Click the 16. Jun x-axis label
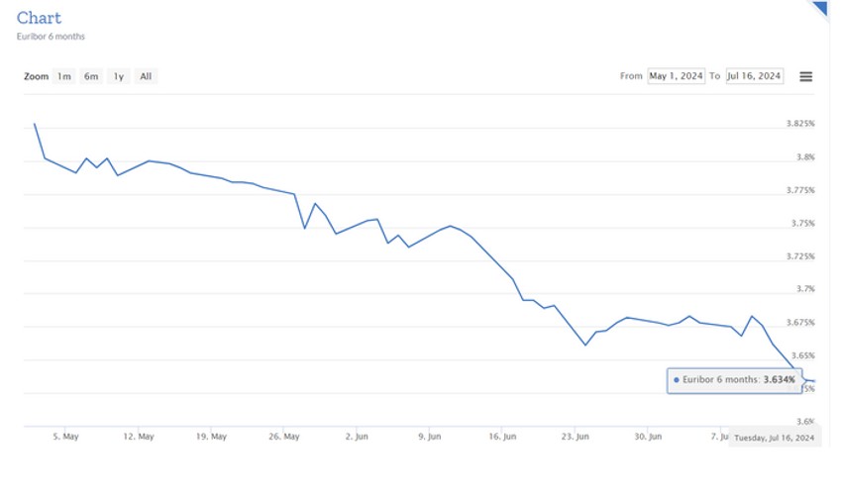 [502, 436]
